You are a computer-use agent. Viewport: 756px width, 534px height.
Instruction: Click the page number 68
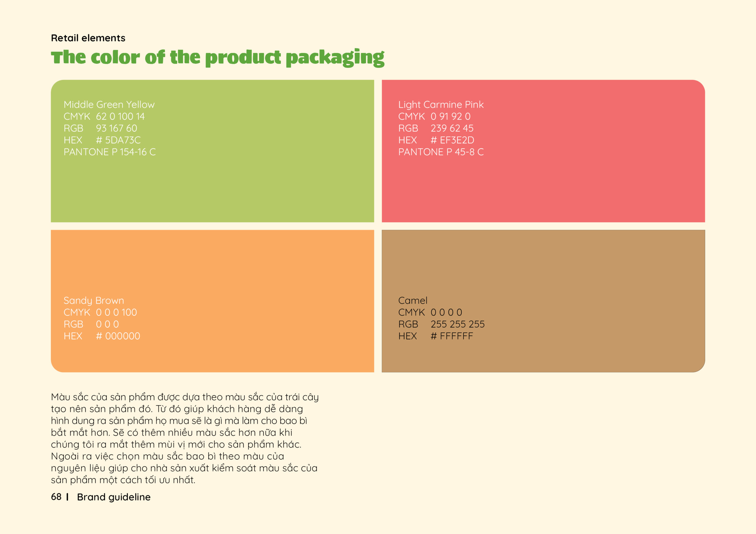tap(56, 497)
